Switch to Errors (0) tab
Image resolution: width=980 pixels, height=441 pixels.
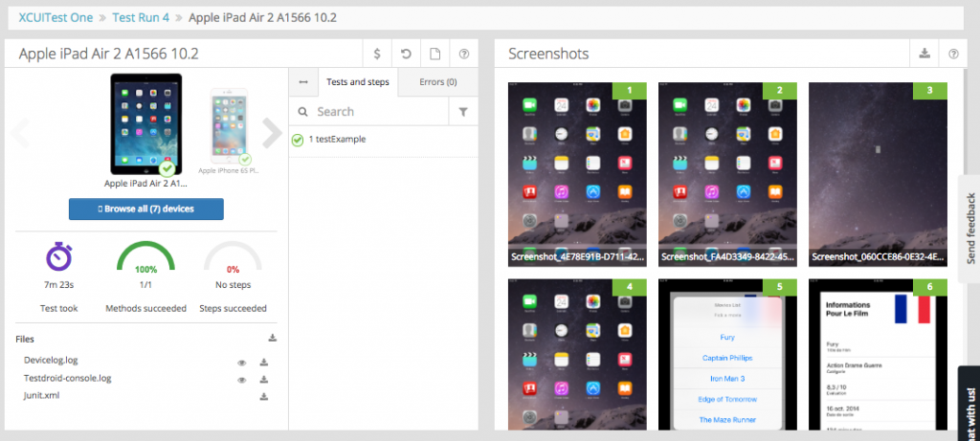click(438, 82)
